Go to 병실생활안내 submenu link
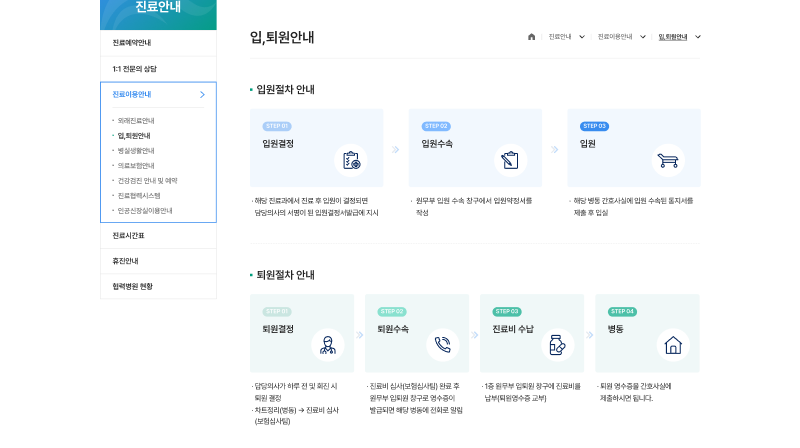 (x=136, y=151)
